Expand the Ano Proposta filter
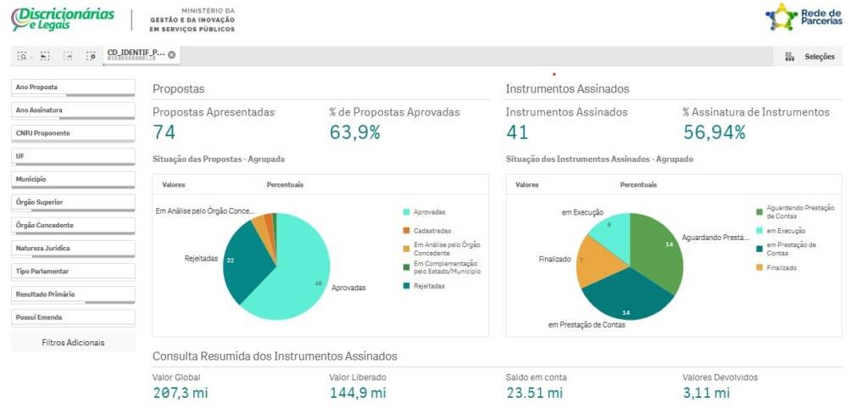This screenshot has width=868, height=409. tap(73, 87)
